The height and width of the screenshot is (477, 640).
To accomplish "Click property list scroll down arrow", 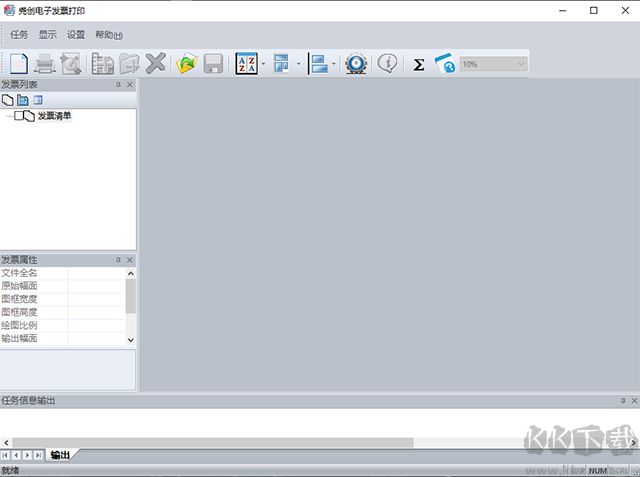I will point(131,340).
